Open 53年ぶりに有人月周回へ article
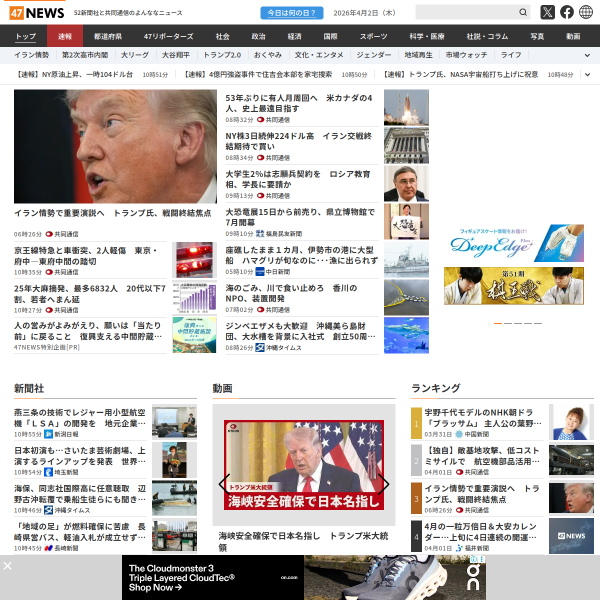Image resolution: width=600 pixels, height=600 pixels. click(299, 103)
